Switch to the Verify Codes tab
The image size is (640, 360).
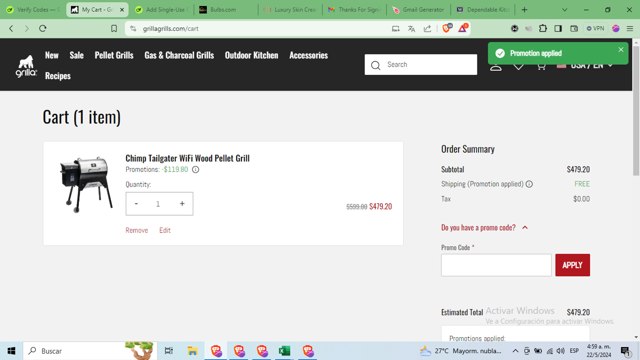pyautogui.click(x=33, y=9)
